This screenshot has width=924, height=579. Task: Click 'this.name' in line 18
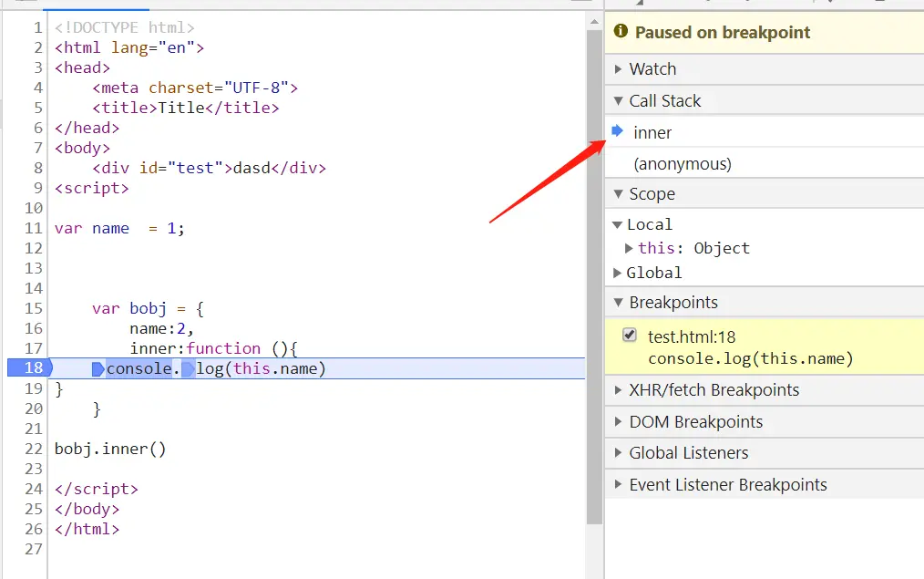pos(275,368)
